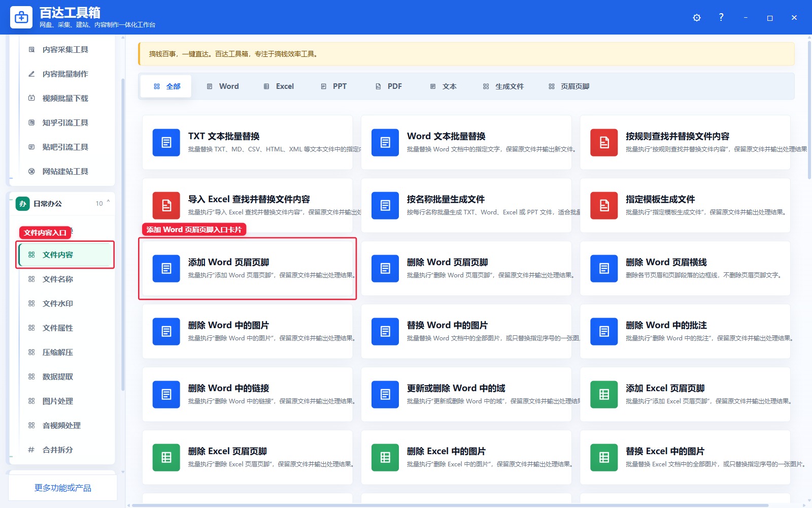Click the 更新或删除 Word 中的域 title
This screenshot has height=508, width=812.
(456, 388)
